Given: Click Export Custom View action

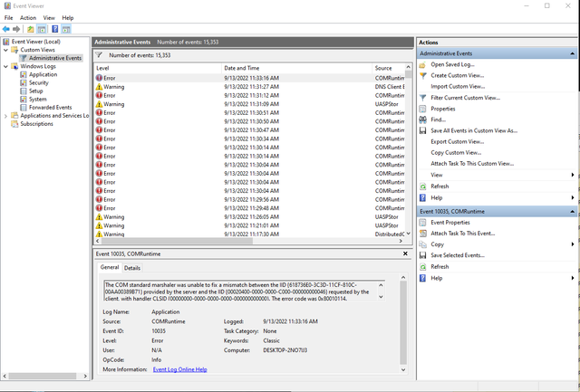Looking at the screenshot, I should (457, 141).
